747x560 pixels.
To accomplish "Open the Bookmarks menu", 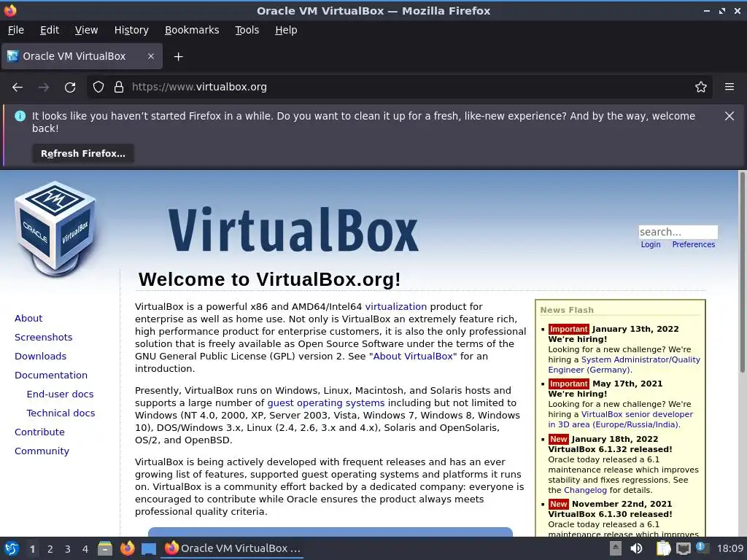I will [x=192, y=30].
